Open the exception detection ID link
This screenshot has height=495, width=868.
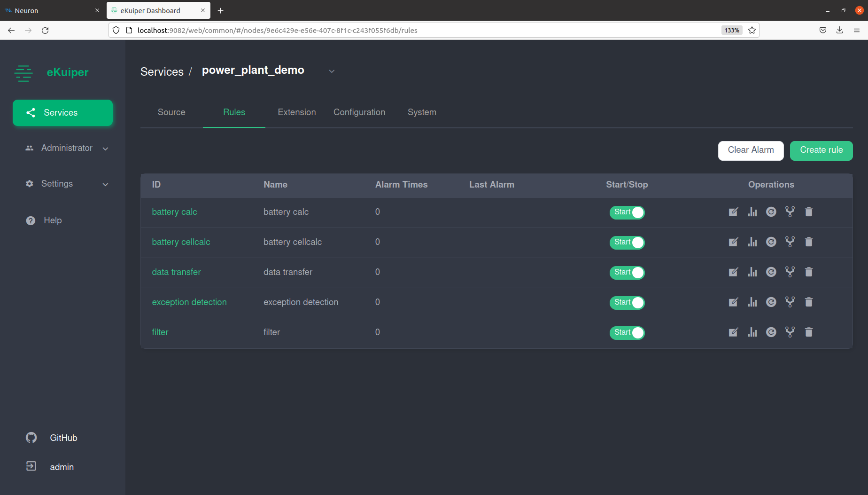coord(189,302)
